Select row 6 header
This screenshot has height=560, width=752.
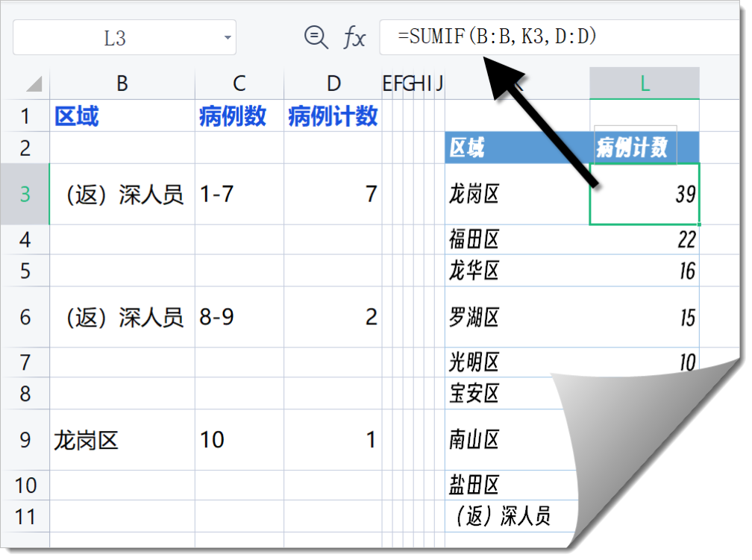(x=25, y=317)
